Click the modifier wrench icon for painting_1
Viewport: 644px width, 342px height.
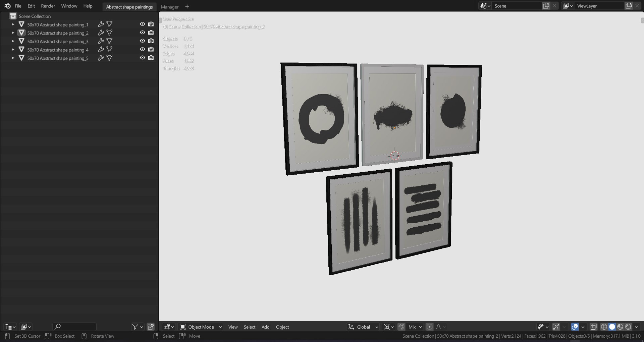101,24
